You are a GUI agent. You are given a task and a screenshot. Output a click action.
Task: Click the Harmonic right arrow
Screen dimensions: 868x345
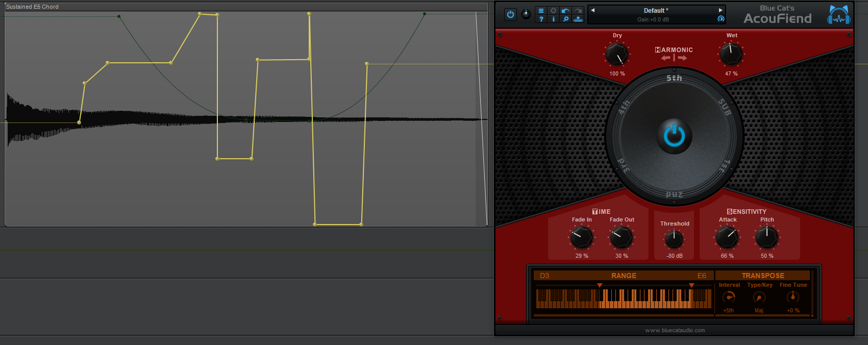(682, 58)
